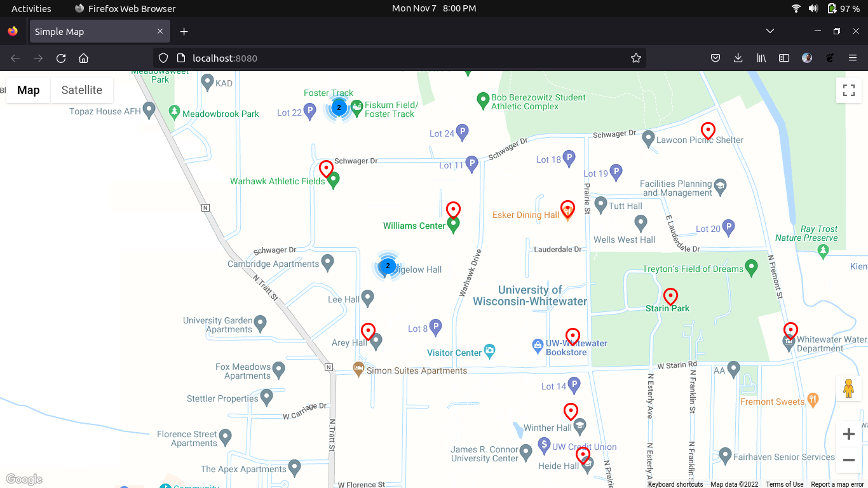Select red marker at Whitewater Water Department
This screenshot has width=868, height=488.
tap(790, 331)
